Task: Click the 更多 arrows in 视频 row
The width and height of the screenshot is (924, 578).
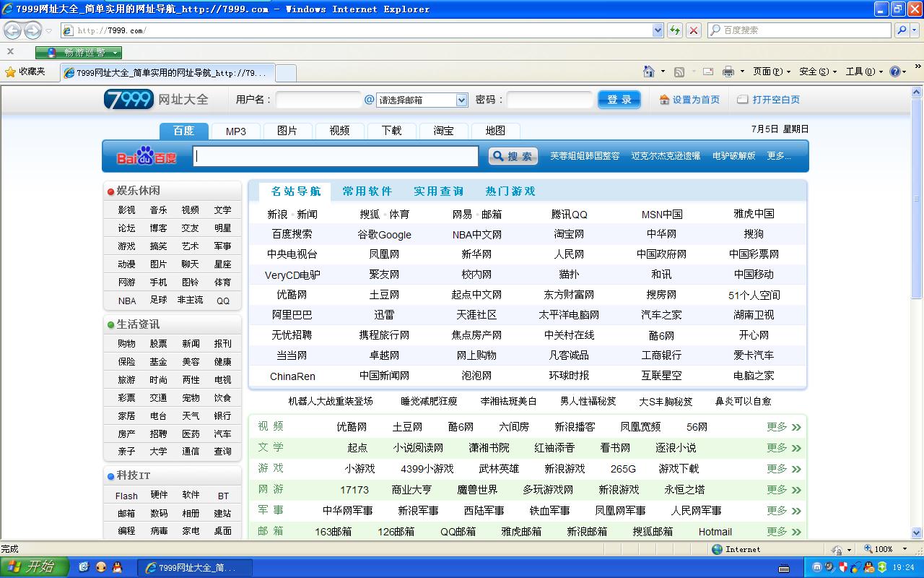Action: point(796,427)
